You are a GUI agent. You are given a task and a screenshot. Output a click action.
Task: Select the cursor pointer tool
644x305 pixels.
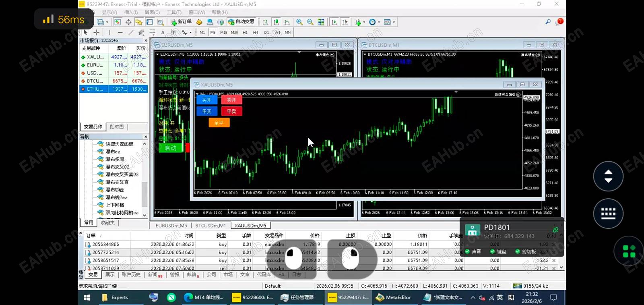point(85,32)
